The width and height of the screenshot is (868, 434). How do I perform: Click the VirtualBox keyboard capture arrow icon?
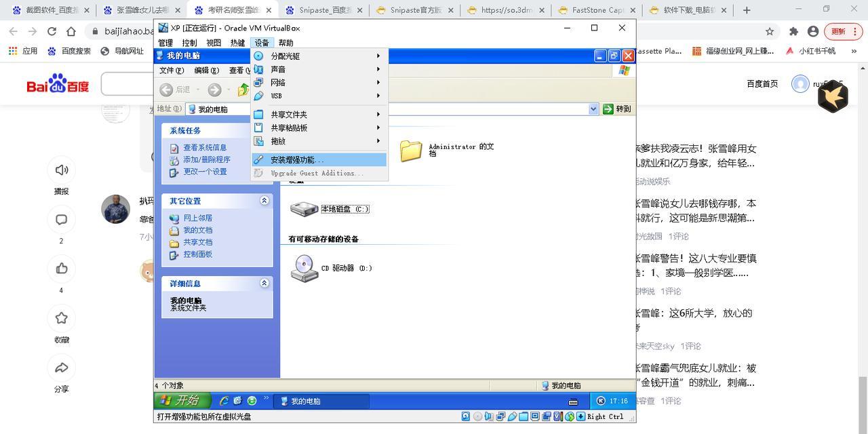[581, 417]
